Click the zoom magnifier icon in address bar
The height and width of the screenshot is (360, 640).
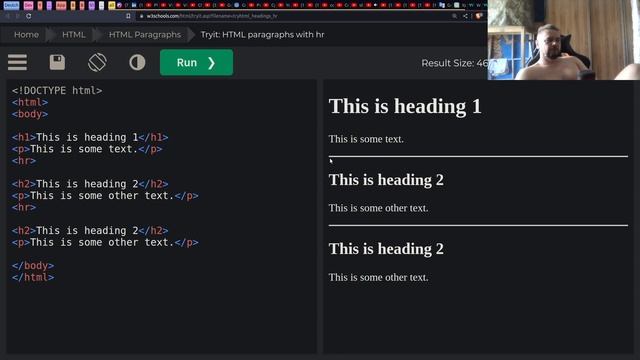click(x=454, y=16)
